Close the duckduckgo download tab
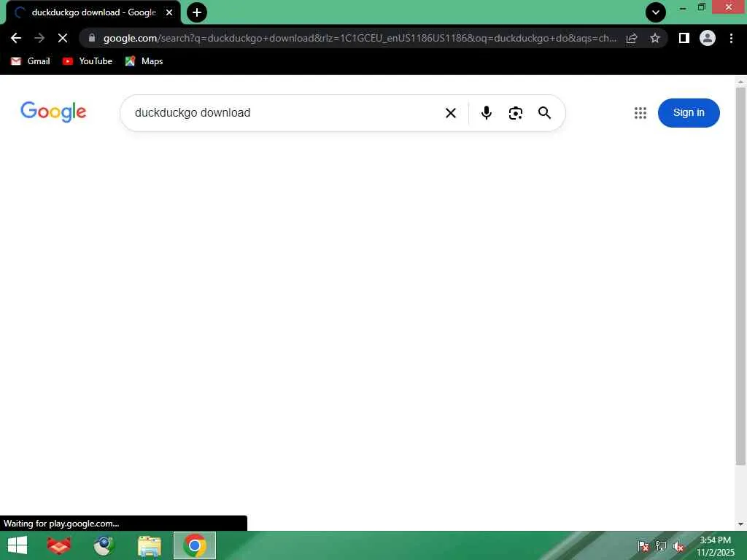 coord(169,12)
